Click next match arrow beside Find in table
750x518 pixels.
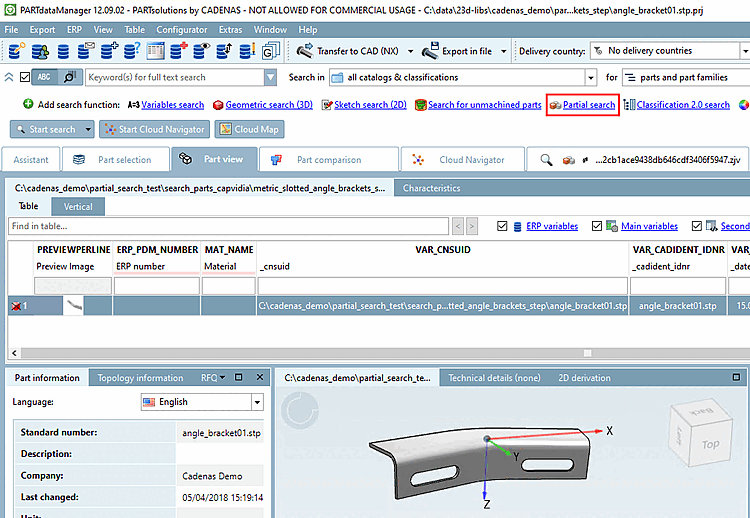[x=472, y=226]
